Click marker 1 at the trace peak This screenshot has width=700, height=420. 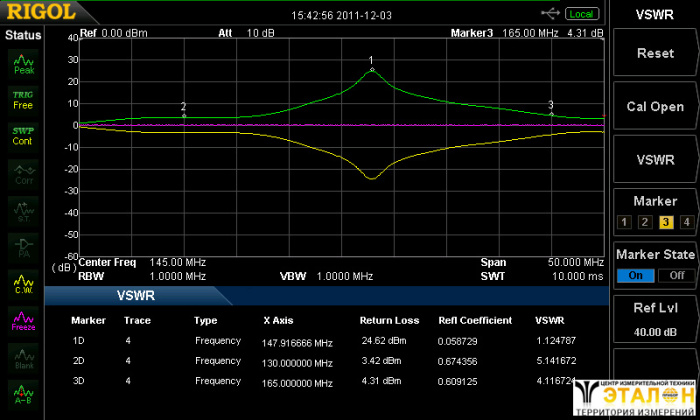coord(372,69)
